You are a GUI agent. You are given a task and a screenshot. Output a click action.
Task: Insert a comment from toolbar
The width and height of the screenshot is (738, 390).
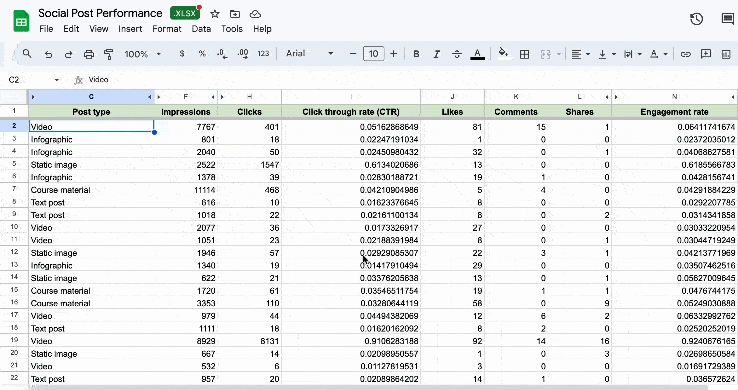pos(706,54)
